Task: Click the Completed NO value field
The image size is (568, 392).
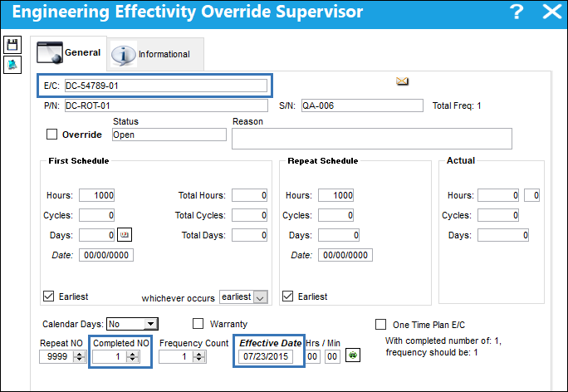Action: coord(110,356)
